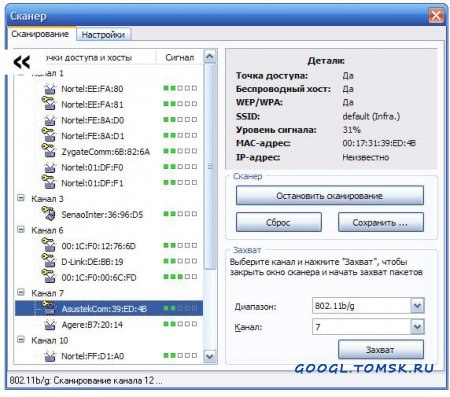Click the secured icon for 00:1C:F0:00:6C:FD
Image resolution: width=450 pixels, height=397 pixels.
tap(49, 276)
